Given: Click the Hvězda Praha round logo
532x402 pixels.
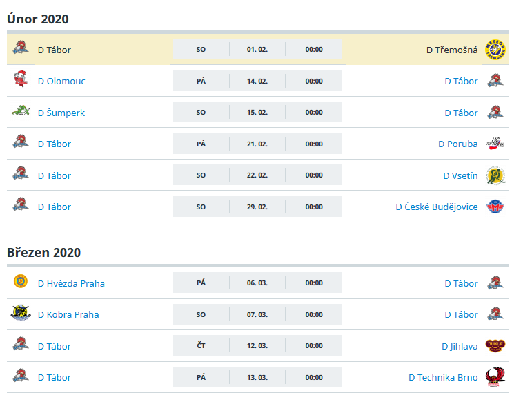Looking at the screenshot, I should pyautogui.click(x=21, y=281).
